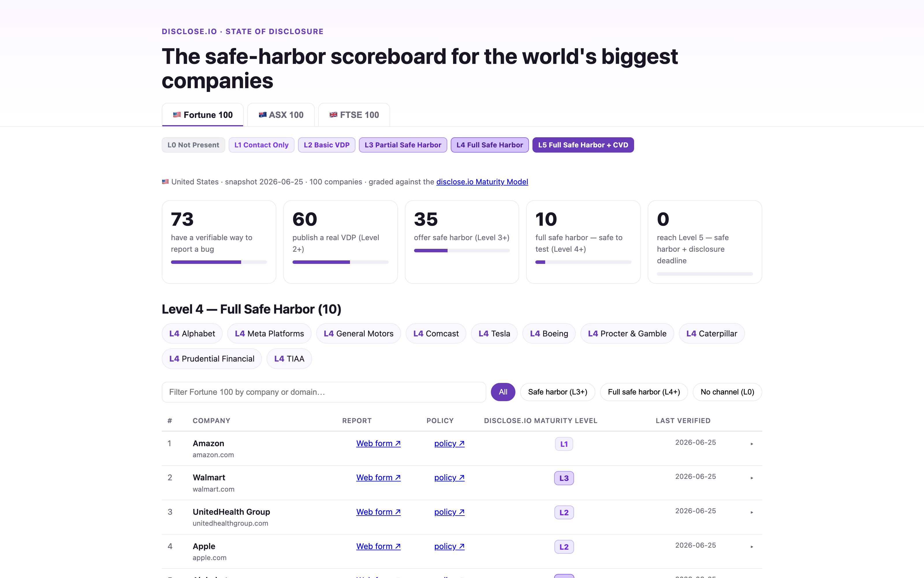Open the ASX 100 tab

click(x=281, y=115)
